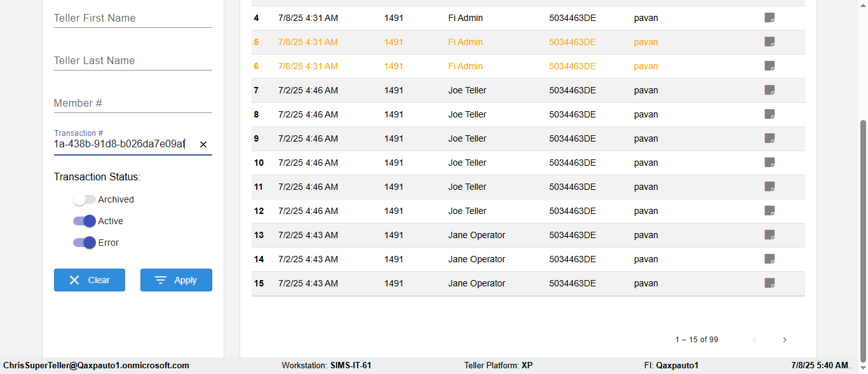Image resolution: width=868 pixels, height=374 pixels.
Task: Select row 14 Jane Operator transaction
Action: tap(477, 259)
